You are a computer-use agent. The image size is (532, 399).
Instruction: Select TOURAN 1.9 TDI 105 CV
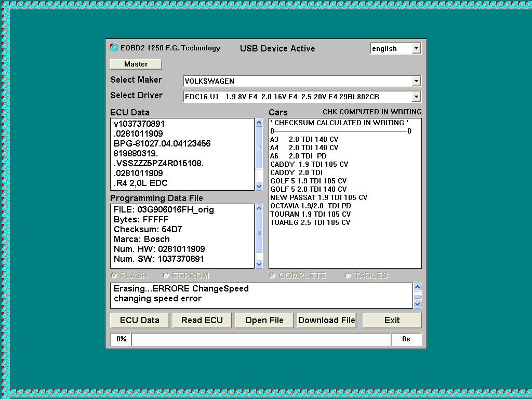pos(311,214)
